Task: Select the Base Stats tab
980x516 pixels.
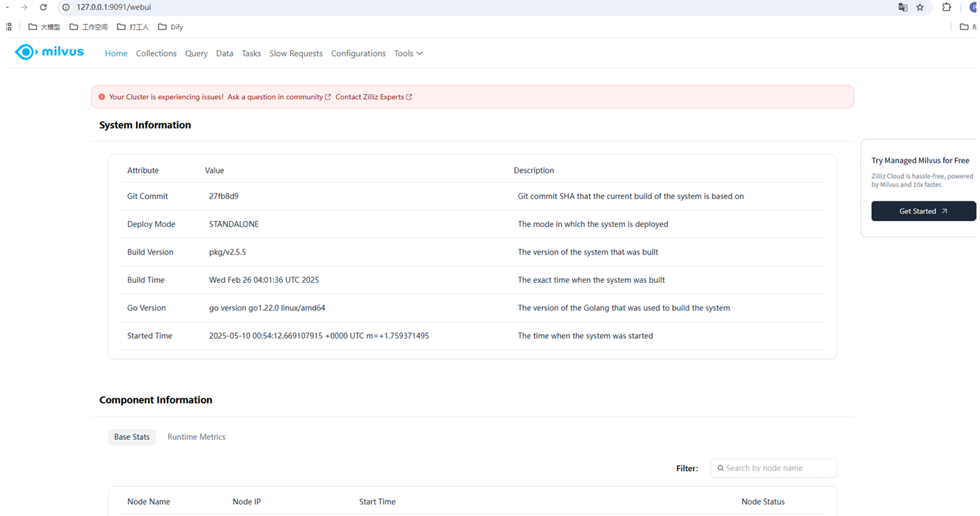Action: point(132,437)
